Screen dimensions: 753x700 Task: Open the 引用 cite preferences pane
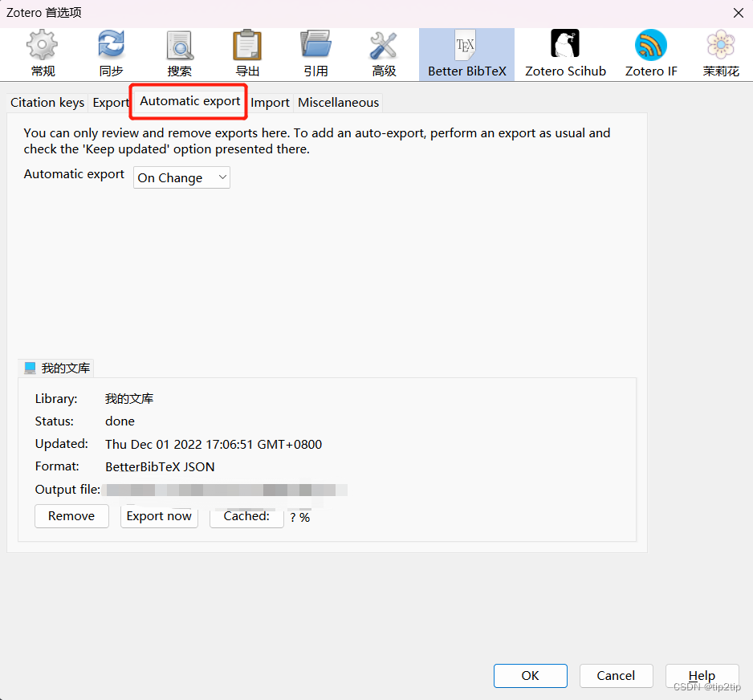tap(315, 54)
